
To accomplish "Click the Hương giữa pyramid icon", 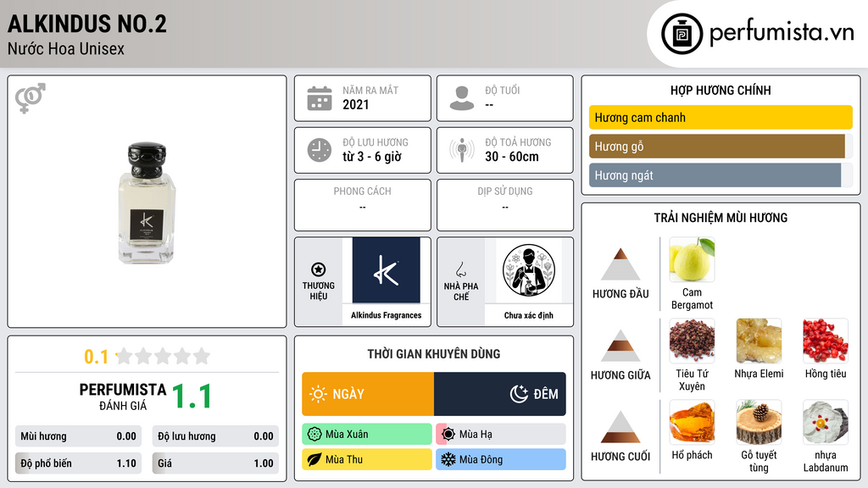I will tap(620, 346).
